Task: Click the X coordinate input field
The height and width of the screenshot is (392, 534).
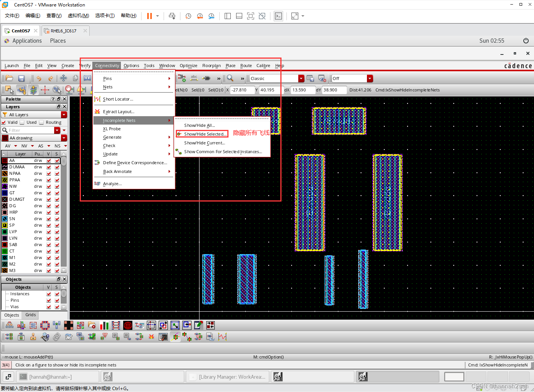Action: pos(242,90)
